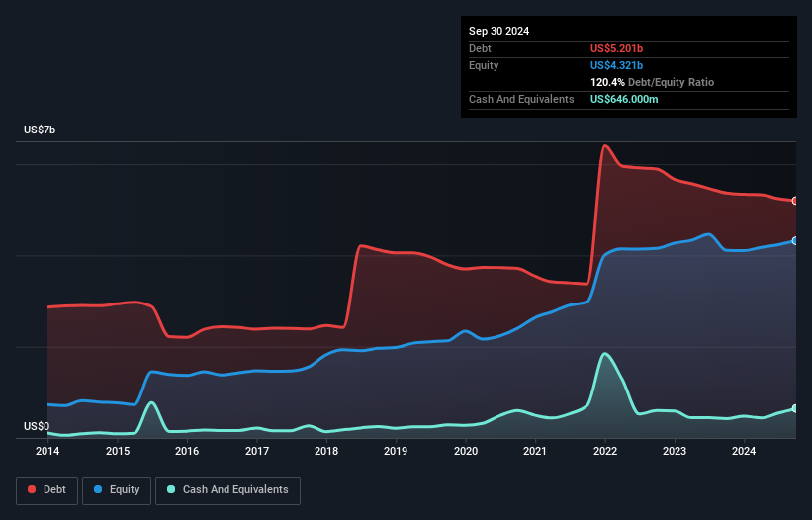Click the US$0 y-axis label
This screenshot has height=520, width=812.
(x=37, y=426)
